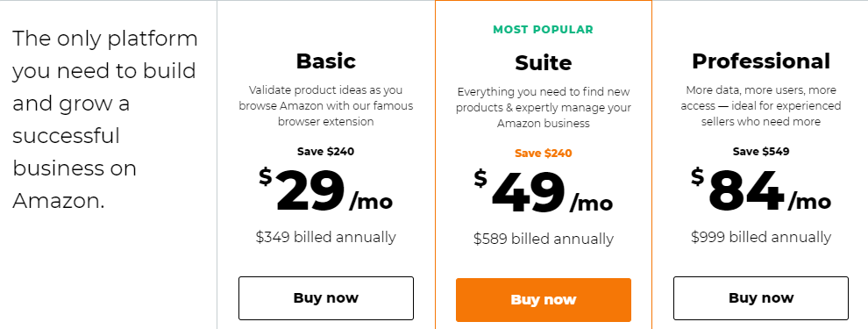
Task: Click the $349 billed annually text
Action: click(326, 237)
